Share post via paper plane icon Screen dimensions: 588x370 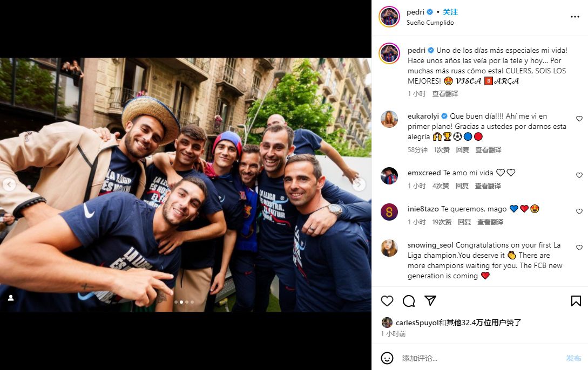tap(430, 300)
